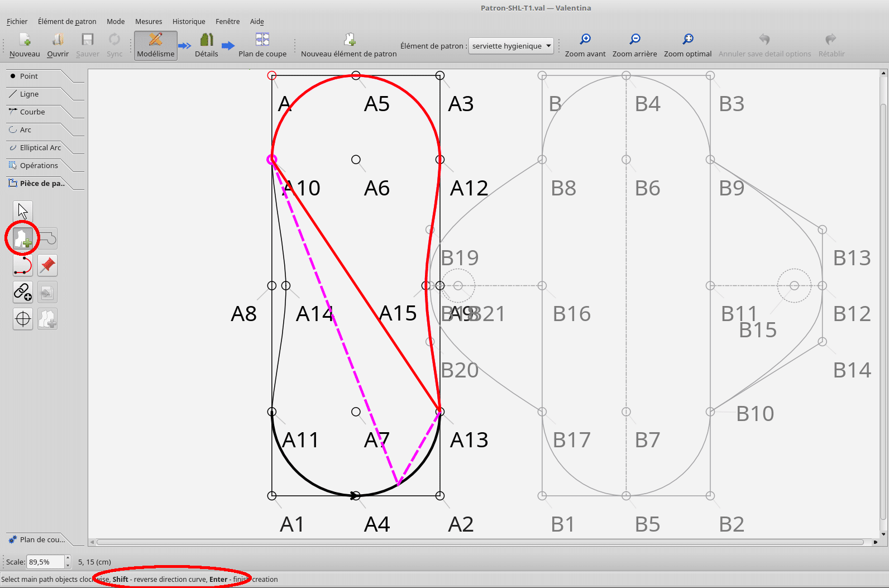Screen dimensions: 889x588
Task: Select center point A6
Action: [356, 160]
